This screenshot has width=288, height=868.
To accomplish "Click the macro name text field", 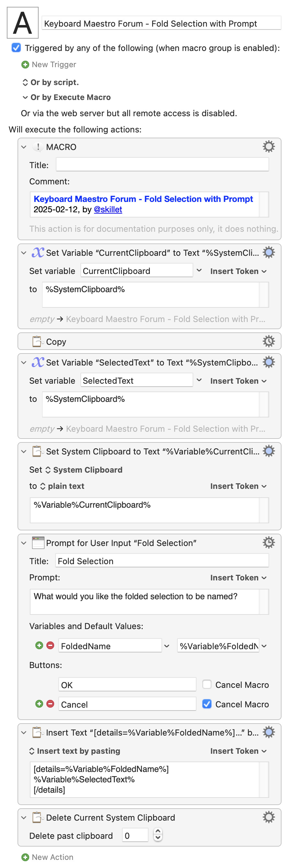I will 161,23.
